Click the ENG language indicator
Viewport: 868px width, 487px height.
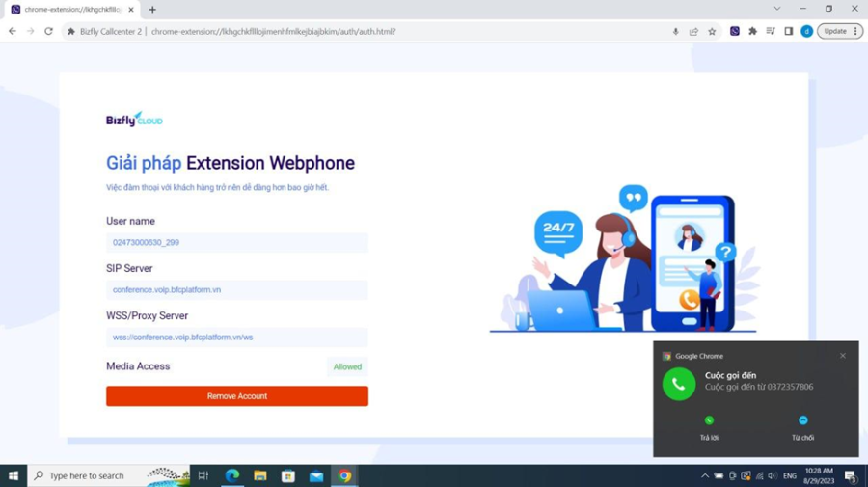tap(790, 476)
